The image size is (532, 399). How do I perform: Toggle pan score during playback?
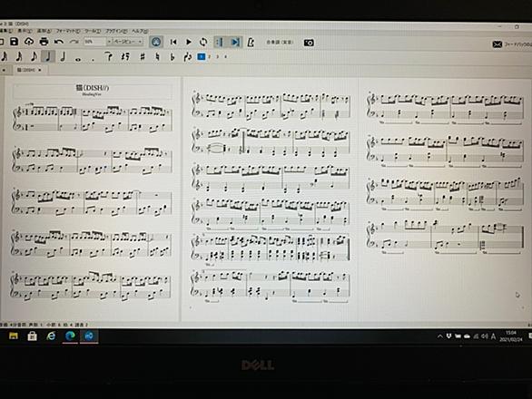point(235,42)
